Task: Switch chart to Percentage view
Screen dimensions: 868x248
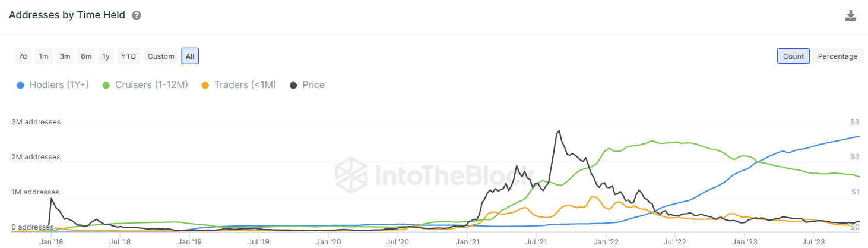Action: [x=837, y=56]
